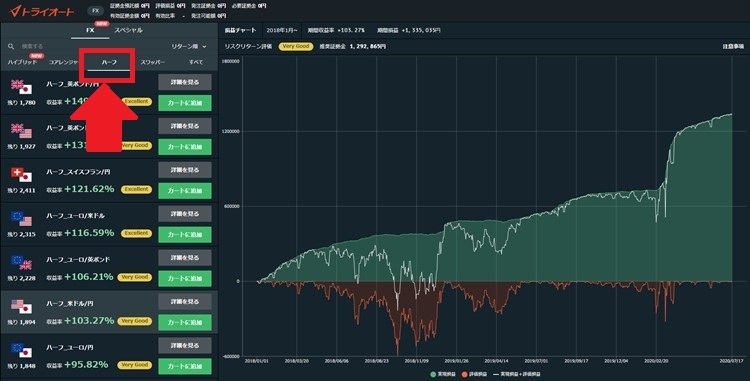Click the ハーフ_ユーロ/円 strategy name
Image resolution: width=750 pixels, height=381 pixels.
pyautogui.click(x=70, y=348)
